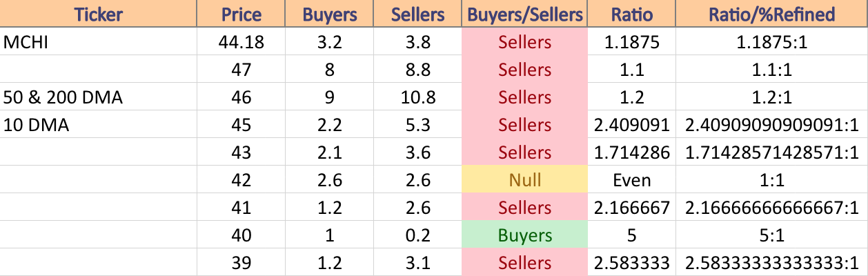Select the Buyers/Sellers header cell
868x276 pixels.
(x=524, y=14)
